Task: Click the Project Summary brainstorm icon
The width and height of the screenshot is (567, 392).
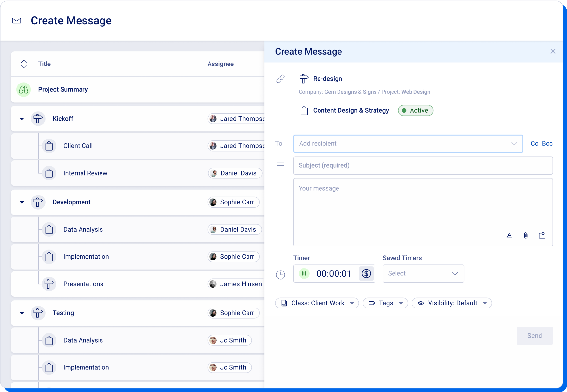Action: (x=23, y=89)
